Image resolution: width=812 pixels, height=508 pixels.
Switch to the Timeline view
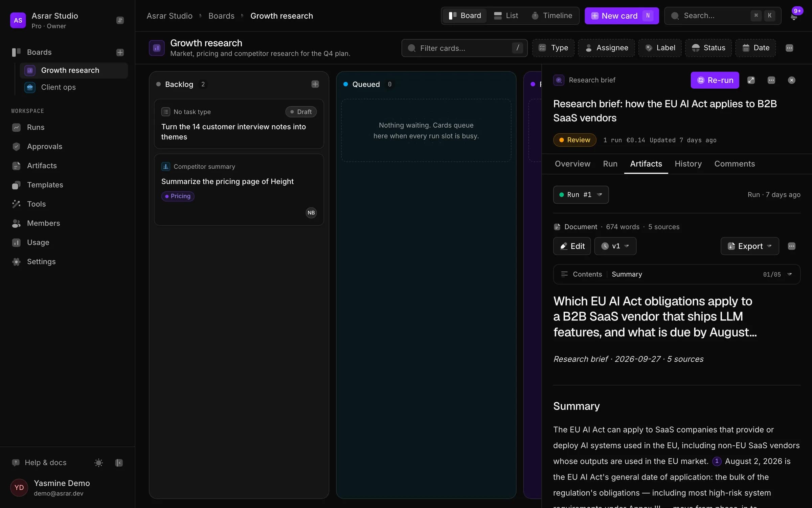[x=552, y=16]
